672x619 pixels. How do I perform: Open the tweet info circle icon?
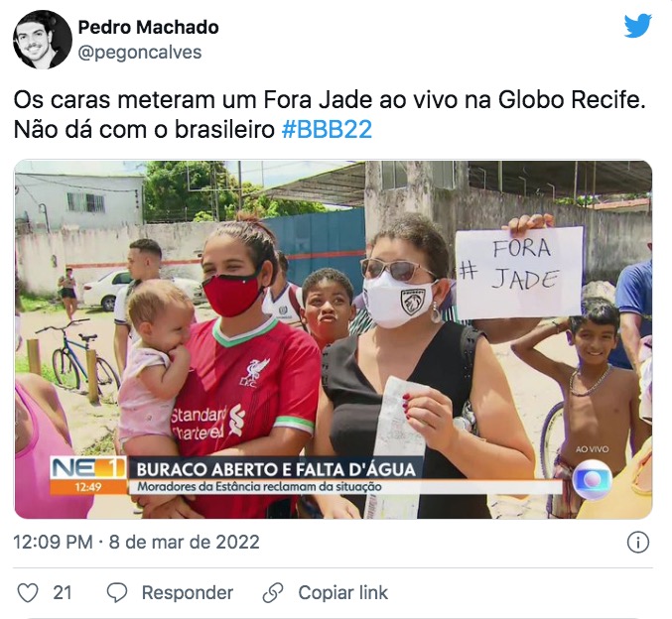(637, 543)
